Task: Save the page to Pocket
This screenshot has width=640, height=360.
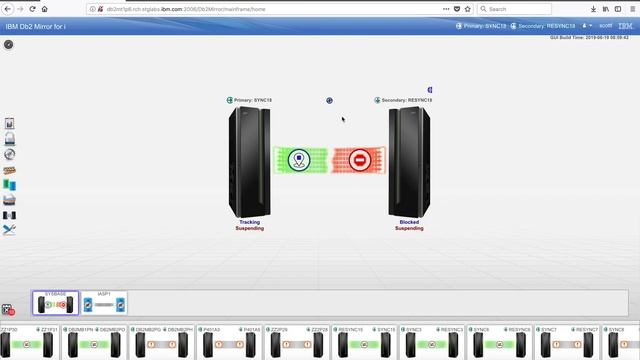Action: pyautogui.click(x=457, y=9)
